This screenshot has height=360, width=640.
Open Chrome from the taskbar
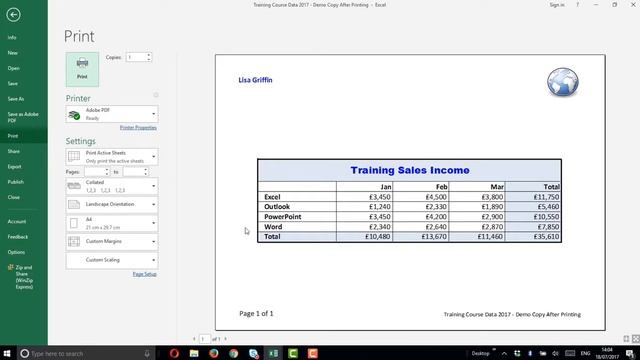click(x=233, y=353)
